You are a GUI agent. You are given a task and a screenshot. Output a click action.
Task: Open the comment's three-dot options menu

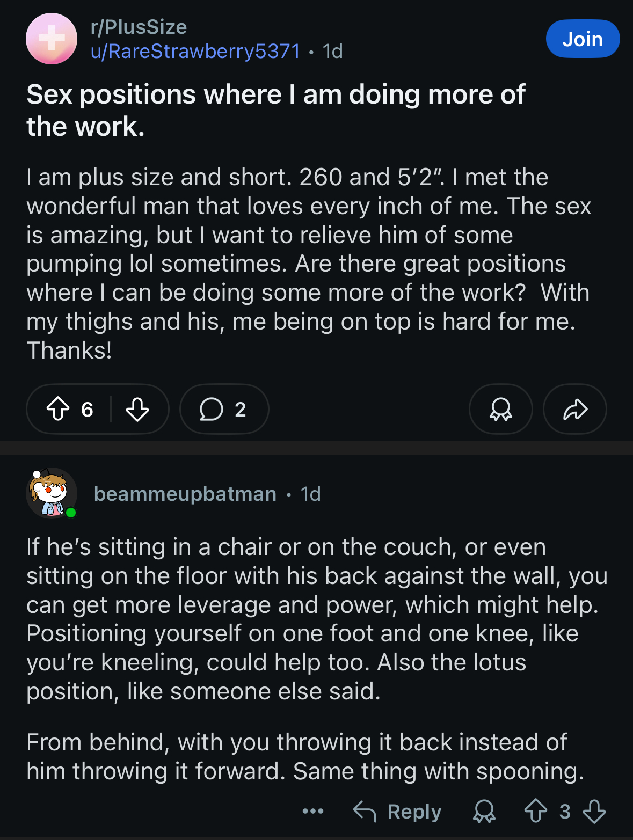pos(313,811)
